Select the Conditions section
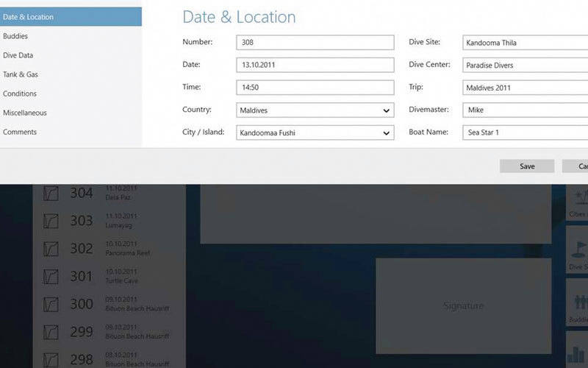This screenshot has height=368, width=588. tap(20, 93)
